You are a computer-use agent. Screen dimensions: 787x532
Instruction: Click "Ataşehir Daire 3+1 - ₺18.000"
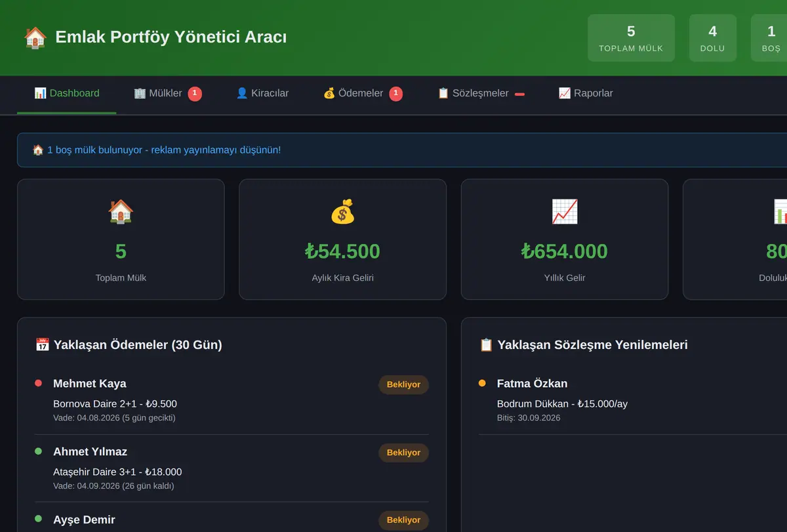117,472
